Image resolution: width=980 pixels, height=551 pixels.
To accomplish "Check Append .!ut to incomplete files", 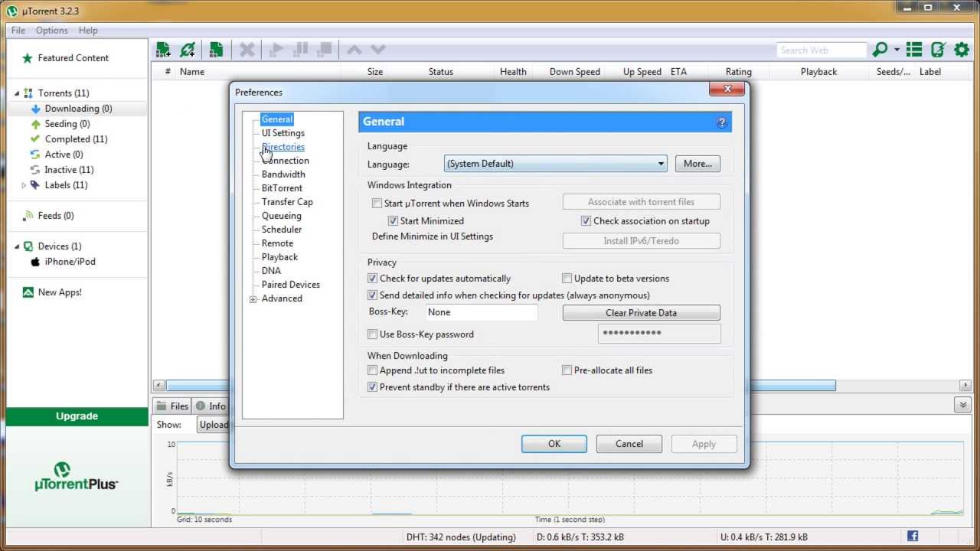I will pos(373,370).
